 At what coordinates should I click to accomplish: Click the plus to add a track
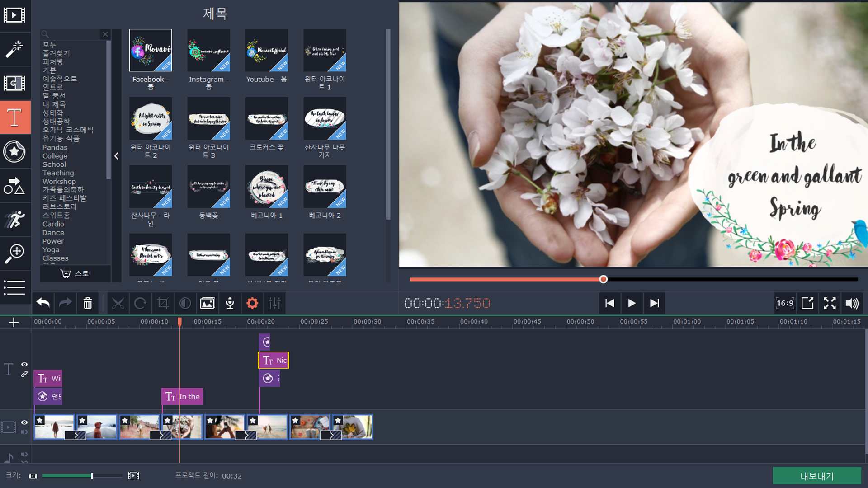14,322
